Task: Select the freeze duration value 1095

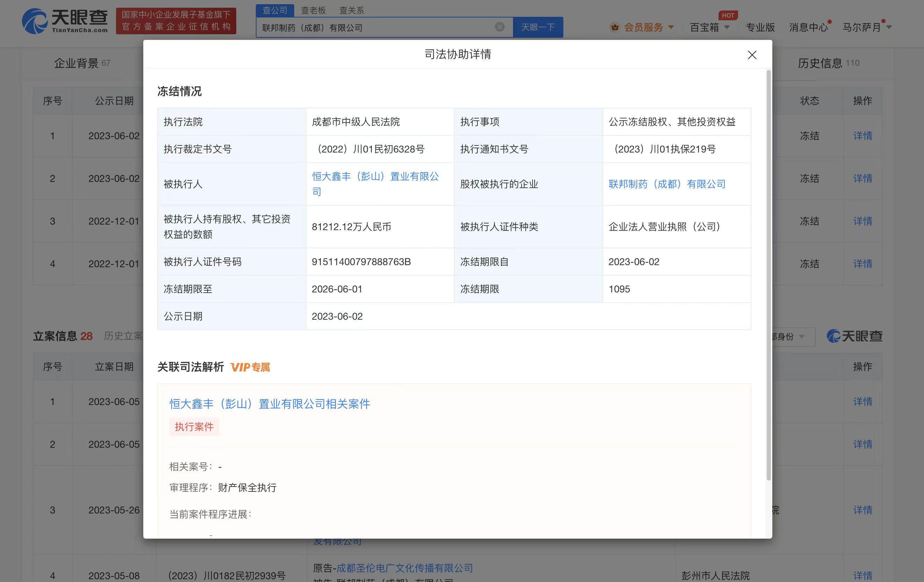Action: click(619, 289)
